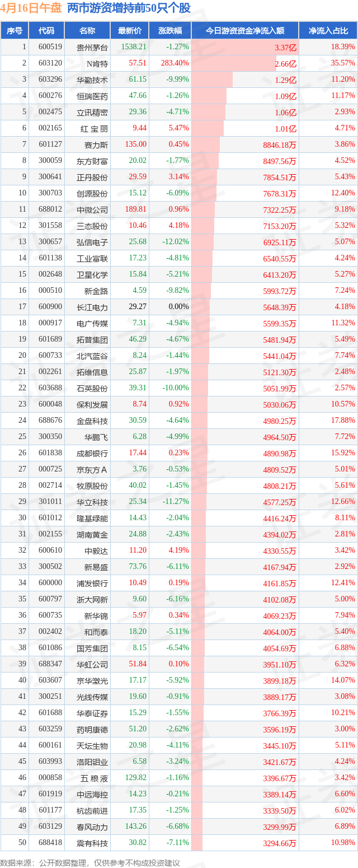Click the 今日游资资金净流入额 column header

point(245,30)
